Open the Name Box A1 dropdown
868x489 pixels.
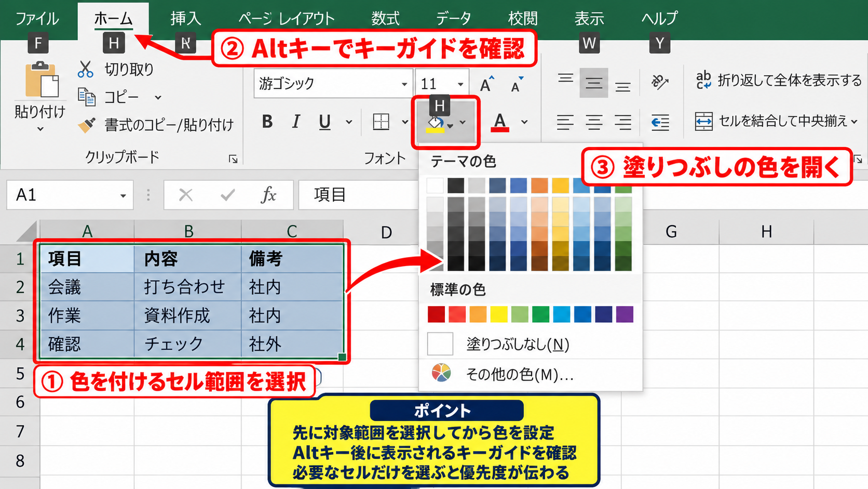point(123,195)
